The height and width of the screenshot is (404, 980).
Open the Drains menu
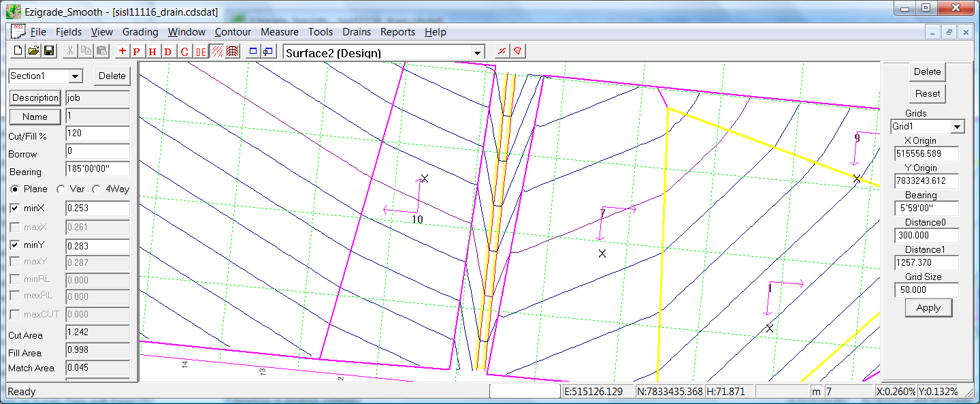[357, 32]
